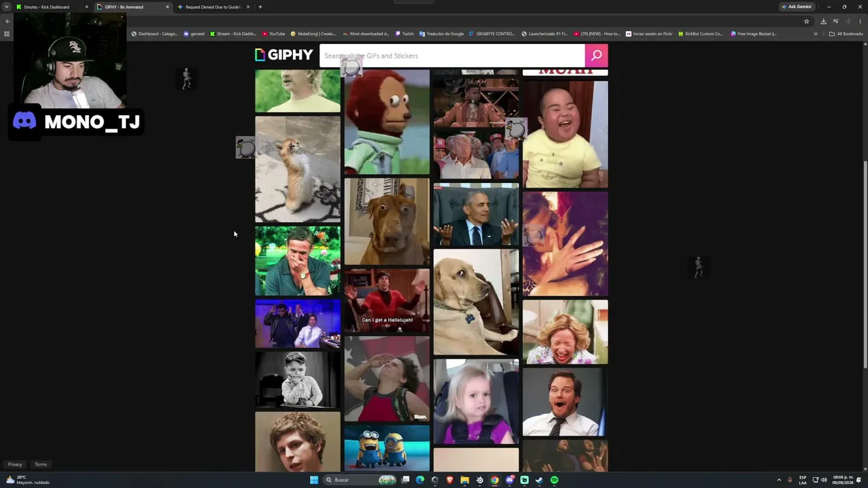This screenshot has width=868, height=488.
Task: Launch Microsoft Edge from the taskbar
Action: coord(420,480)
